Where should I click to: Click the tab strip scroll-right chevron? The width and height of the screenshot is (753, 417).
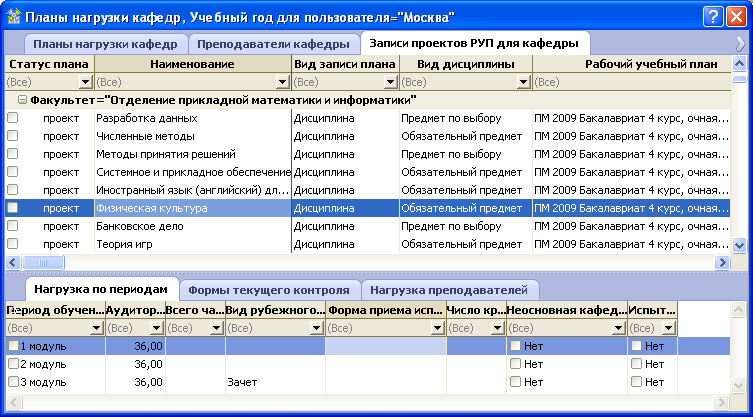(x=741, y=44)
